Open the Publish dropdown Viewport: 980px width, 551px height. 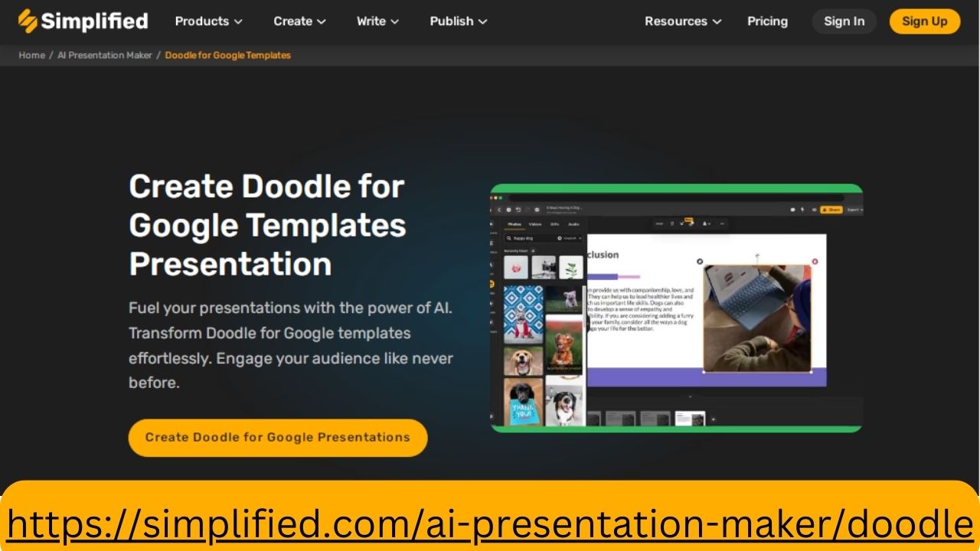pyautogui.click(x=459, y=21)
